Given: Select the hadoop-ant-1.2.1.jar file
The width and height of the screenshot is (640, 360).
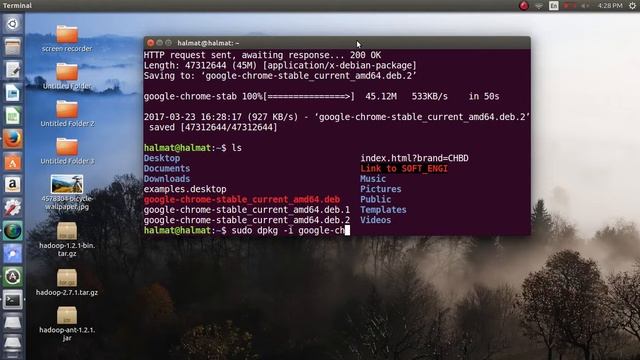Looking at the screenshot, I should click(67, 324).
